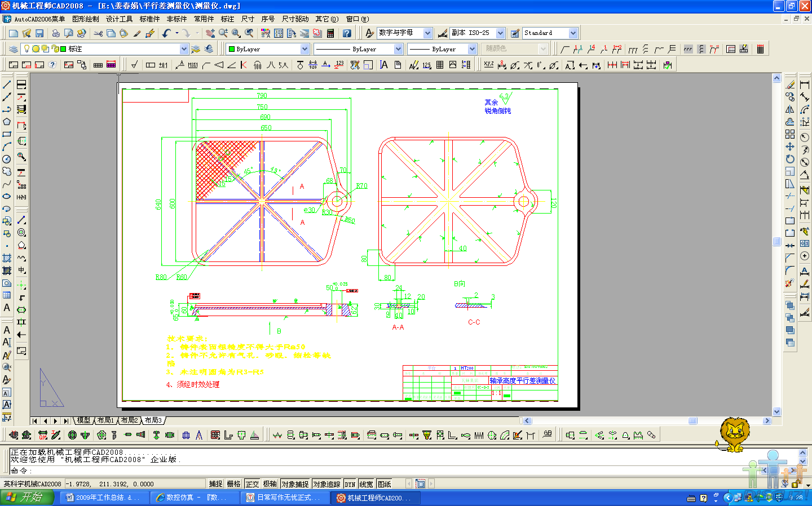Open the Undo history dropdown arrow

tap(176, 33)
